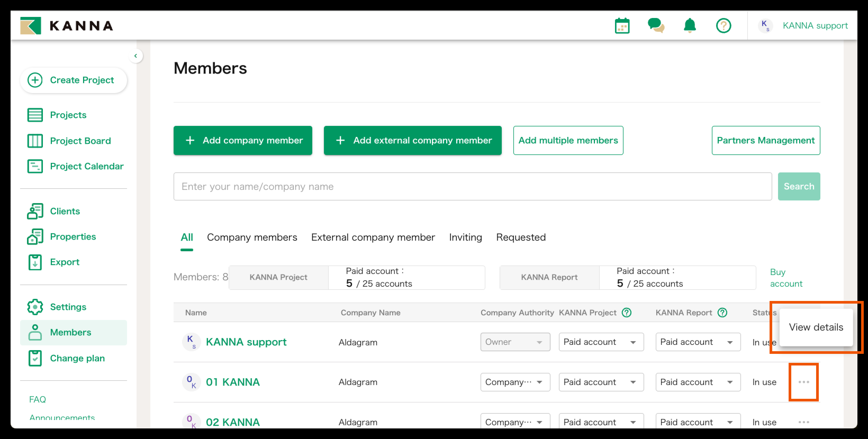Open KANNA support's KANNA Project account dropdown

coord(601,342)
